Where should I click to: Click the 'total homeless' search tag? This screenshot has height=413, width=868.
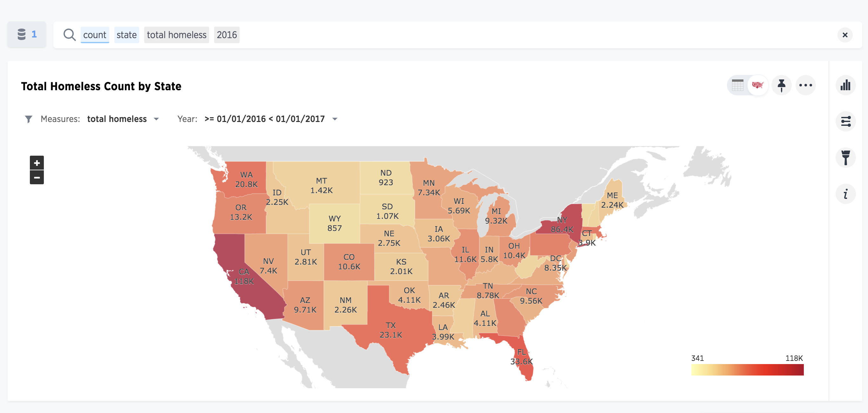tap(177, 34)
